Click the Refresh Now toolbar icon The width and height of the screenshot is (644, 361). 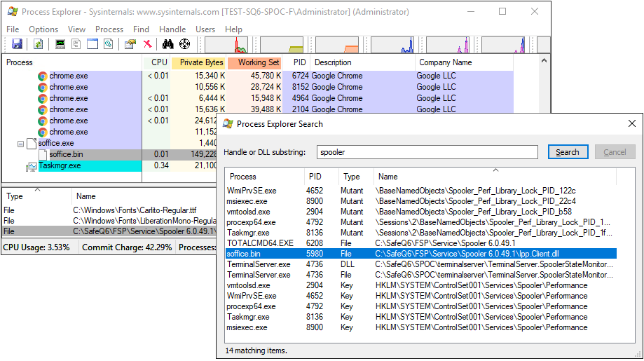[x=38, y=44]
